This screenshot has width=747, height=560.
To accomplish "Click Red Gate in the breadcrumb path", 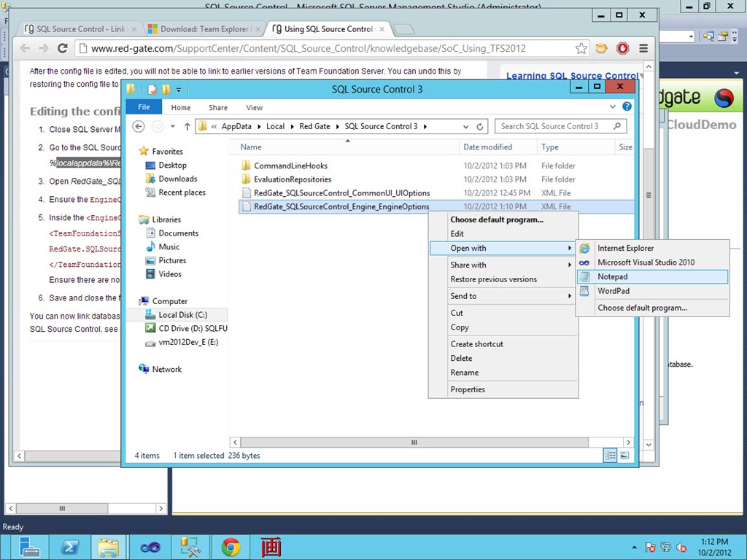I will click(x=314, y=126).
